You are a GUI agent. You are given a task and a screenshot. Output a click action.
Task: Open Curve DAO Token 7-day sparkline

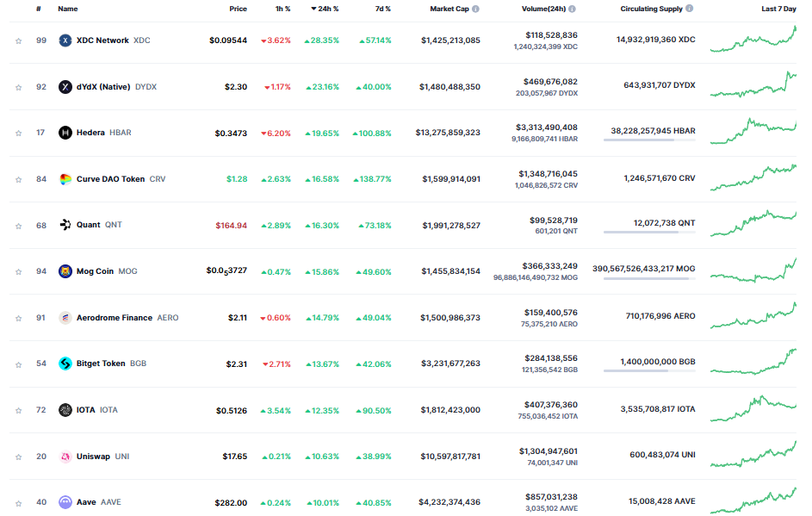coord(753,177)
